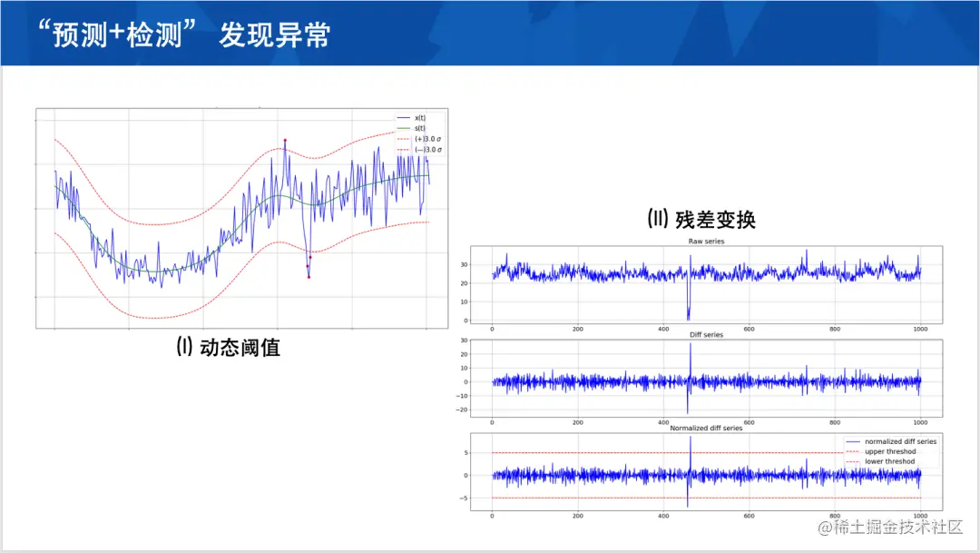Click the 'Raw series' chart title
The image size is (980, 553).
pos(706,241)
